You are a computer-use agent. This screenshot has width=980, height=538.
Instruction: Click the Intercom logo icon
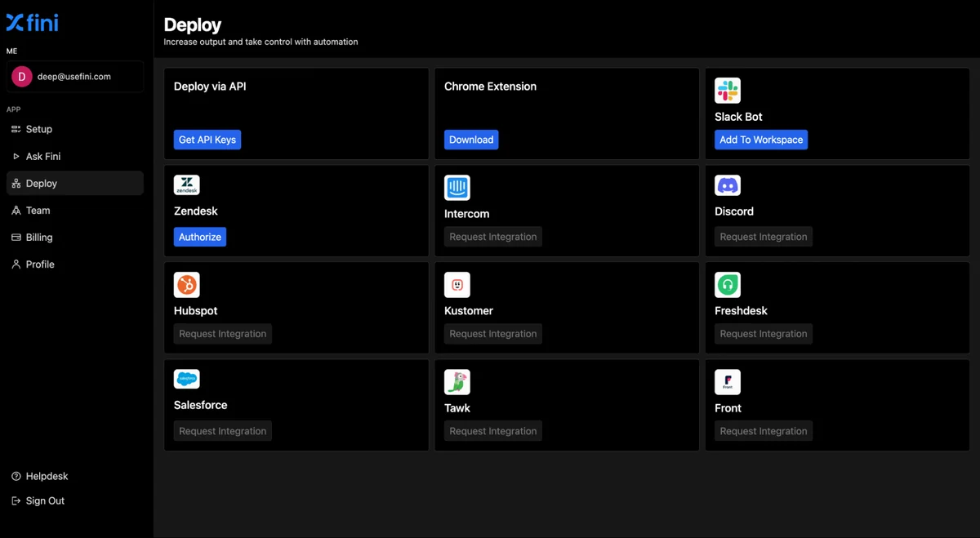click(x=457, y=188)
